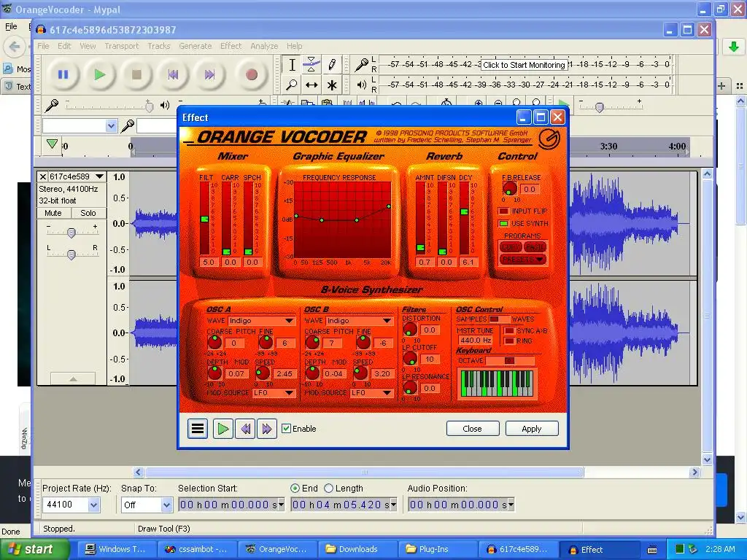Click Skip to End transport button
Viewport: 747px width, 560px height.
(x=209, y=75)
